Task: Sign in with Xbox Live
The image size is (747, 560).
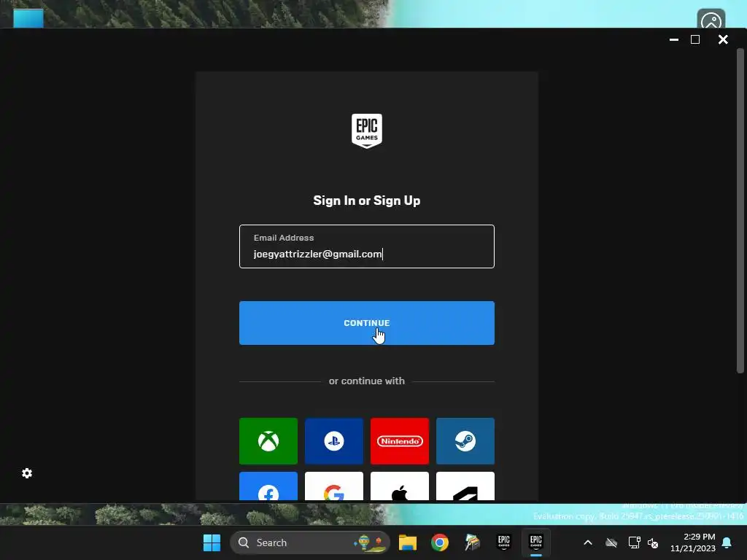Action: pos(268,441)
